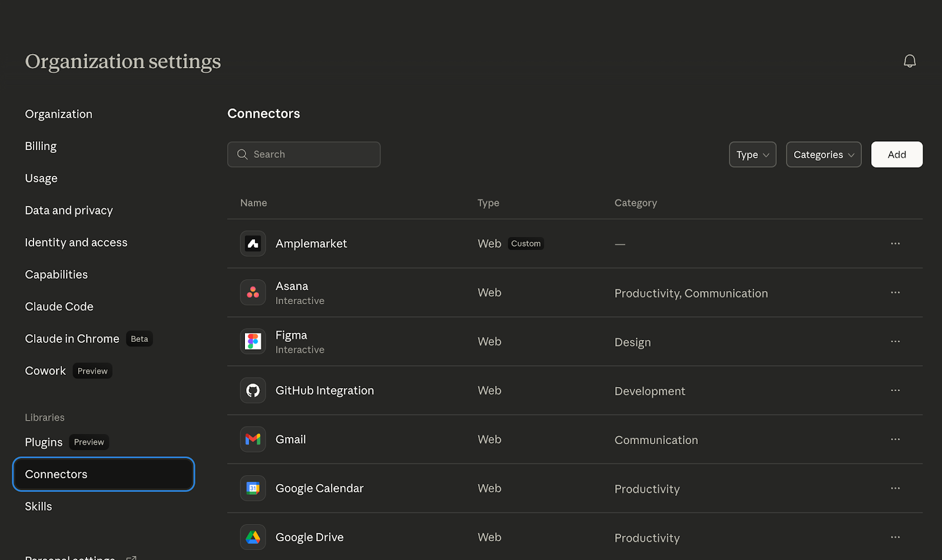
Task: Select Claude Code in sidebar
Action: coord(59,306)
